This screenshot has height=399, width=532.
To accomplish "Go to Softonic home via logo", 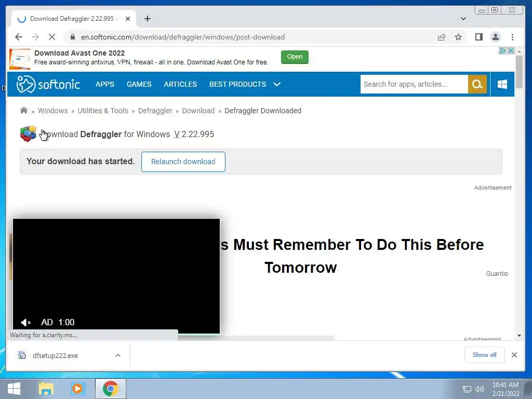I will point(48,84).
